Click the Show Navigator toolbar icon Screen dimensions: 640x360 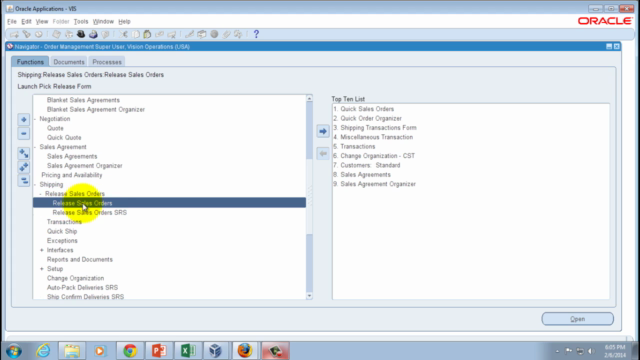(x=39, y=34)
